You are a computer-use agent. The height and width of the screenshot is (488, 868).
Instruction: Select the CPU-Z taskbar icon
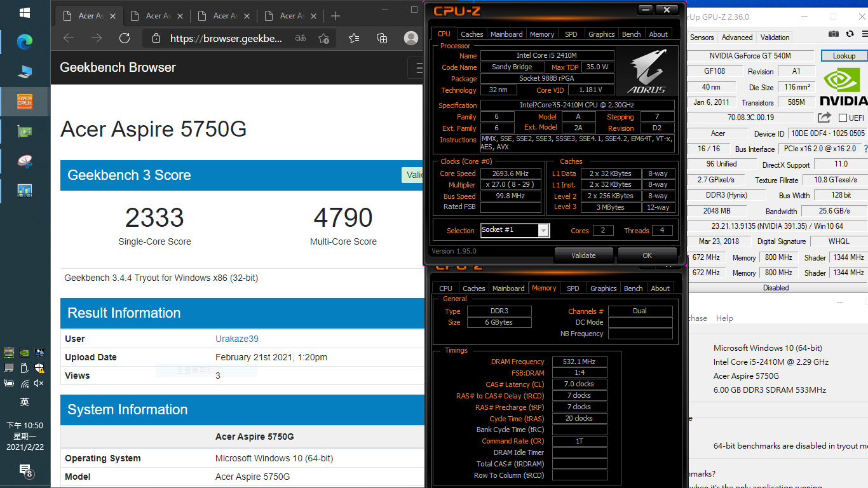[x=25, y=102]
